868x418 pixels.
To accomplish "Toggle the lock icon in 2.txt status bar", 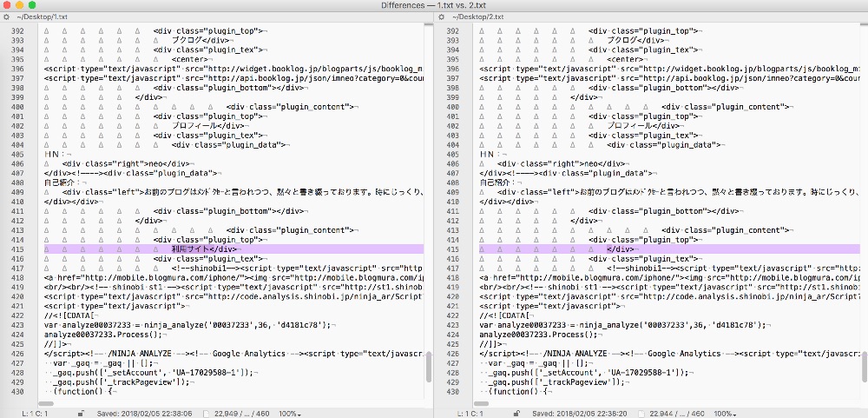I will 516,414.
